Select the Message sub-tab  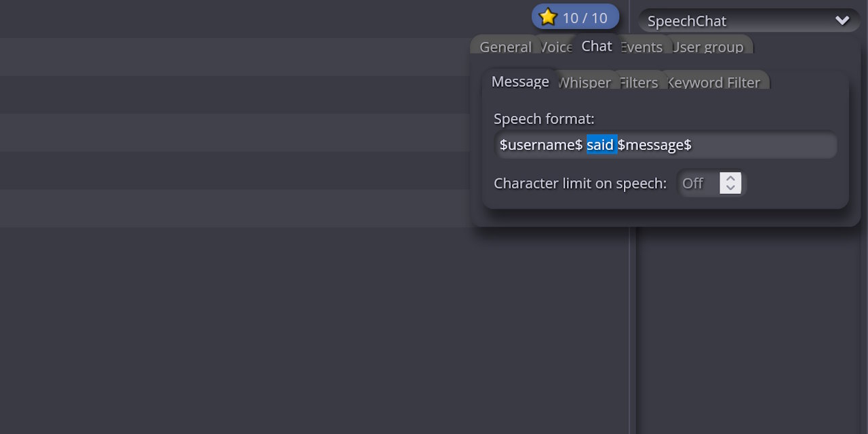(520, 81)
